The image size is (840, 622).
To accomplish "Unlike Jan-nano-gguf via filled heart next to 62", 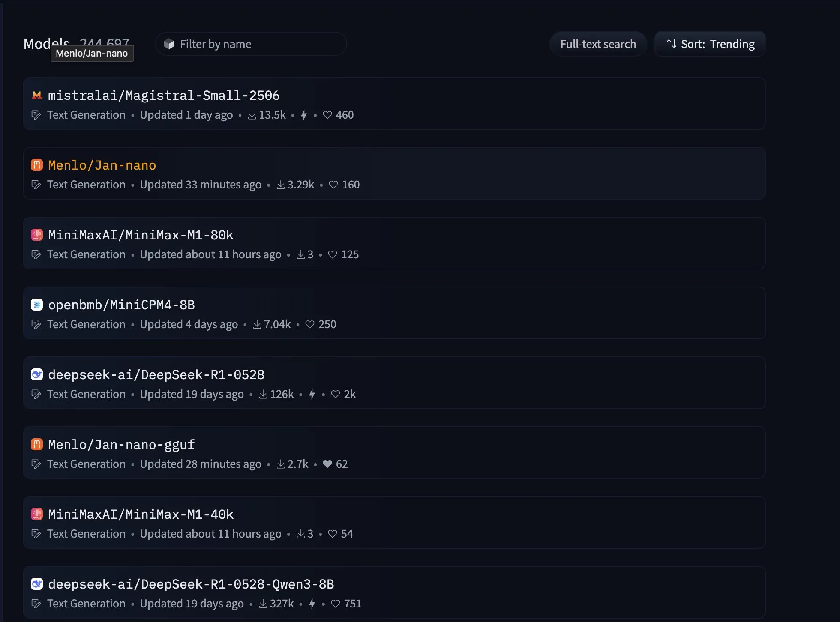I will (x=327, y=464).
